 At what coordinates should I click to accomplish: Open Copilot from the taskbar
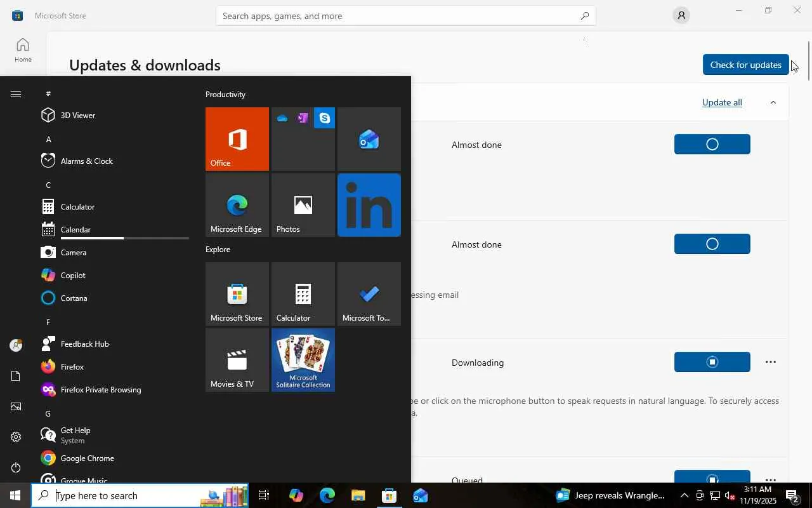coord(296,495)
